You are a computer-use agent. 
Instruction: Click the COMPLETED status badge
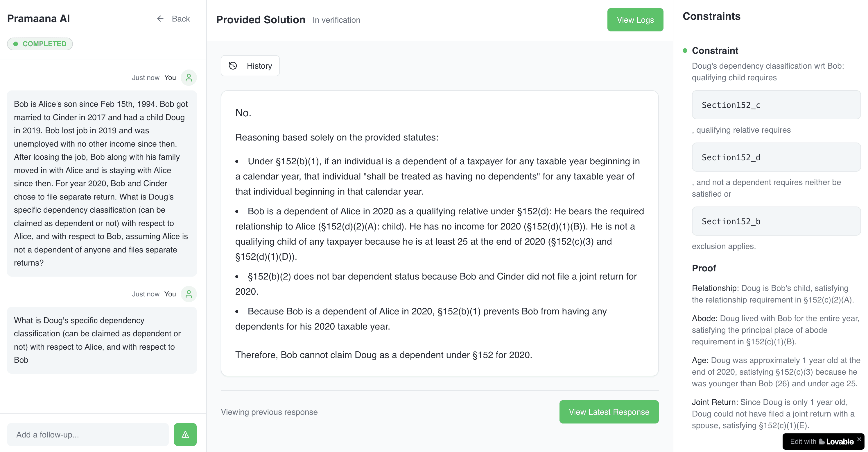(40, 44)
